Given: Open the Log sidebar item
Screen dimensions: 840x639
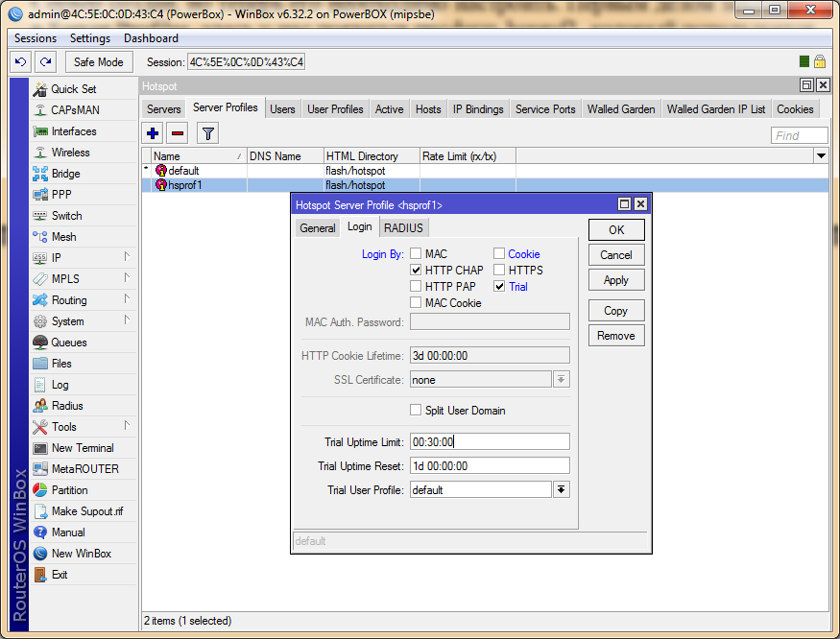Looking at the screenshot, I should coord(60,385).
